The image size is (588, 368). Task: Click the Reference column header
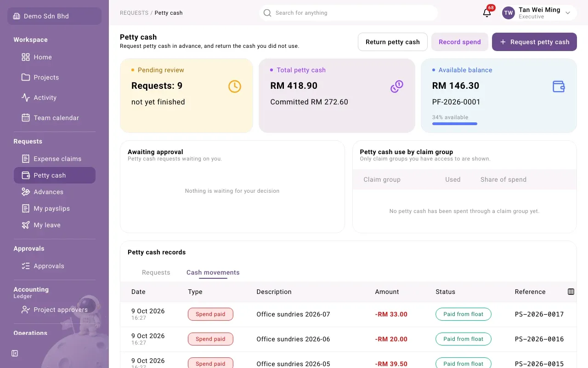click(x=530, y=292)
